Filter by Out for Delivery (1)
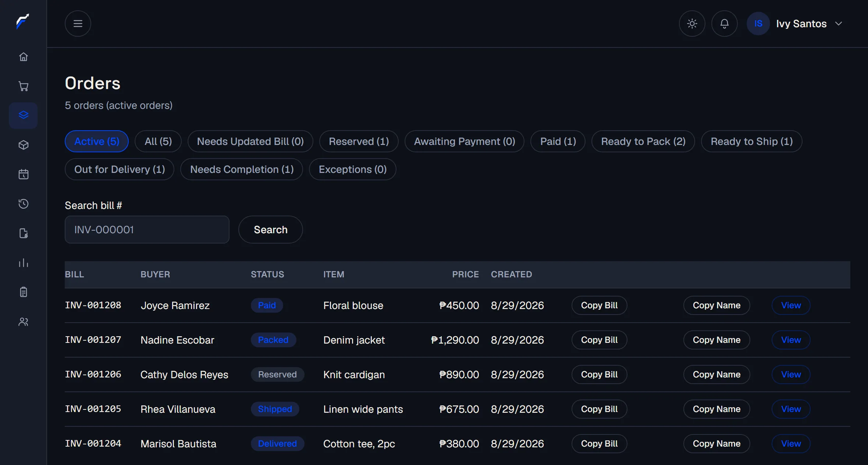This screenshot has height=465, width=868. 120,169
